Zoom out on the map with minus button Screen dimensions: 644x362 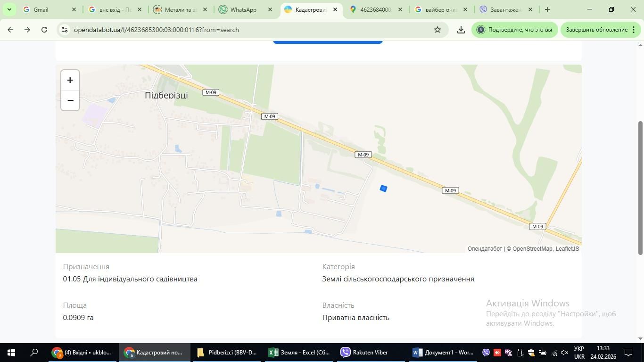tap(70, 100)
